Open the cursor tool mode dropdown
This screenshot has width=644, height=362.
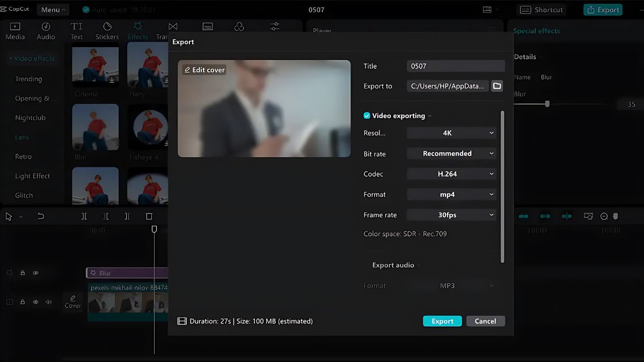[x=21, y=217]
